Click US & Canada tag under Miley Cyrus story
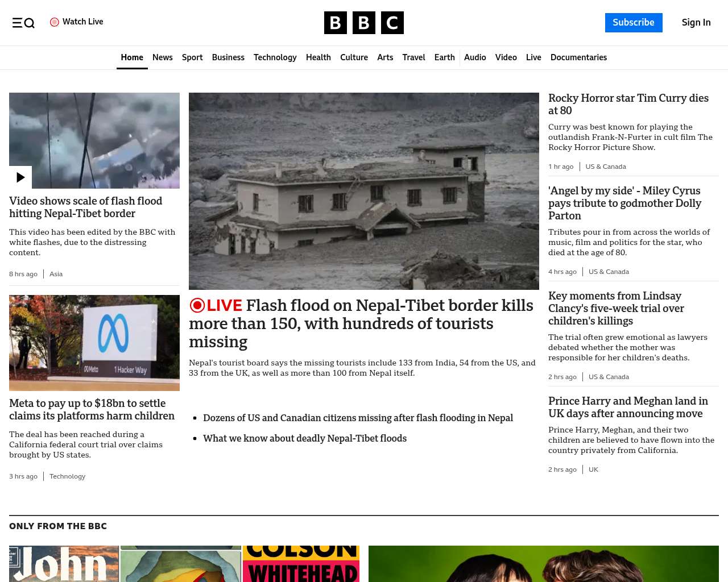Image resolution: width=728 pixels, height=582 pixels. point(609,272)
